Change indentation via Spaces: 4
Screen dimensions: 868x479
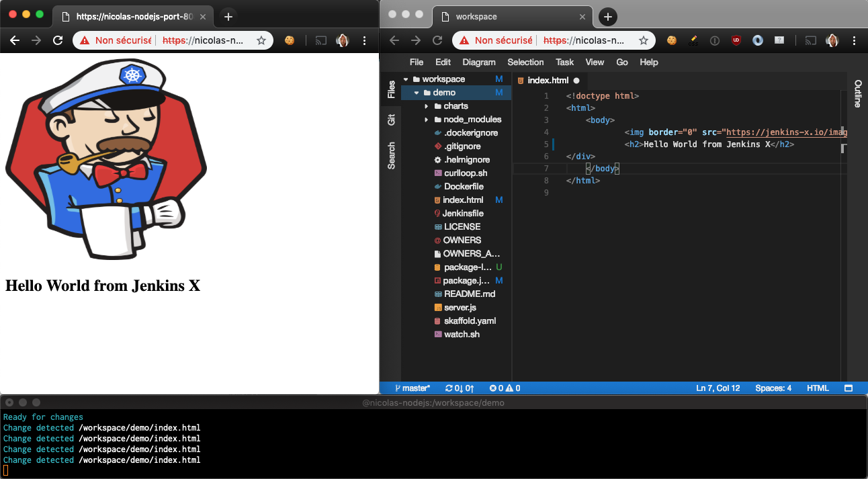pyautogui.click(x=773, y=388)
